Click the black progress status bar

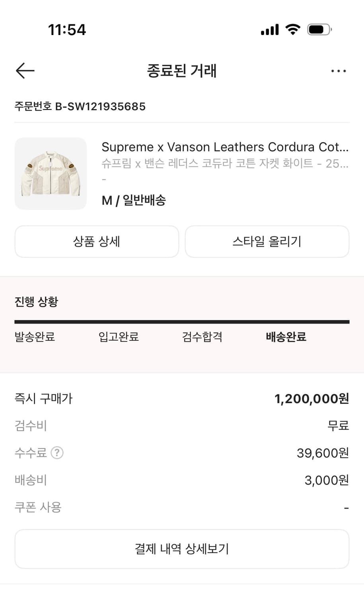pyautogui.click(x=182, y=322)
